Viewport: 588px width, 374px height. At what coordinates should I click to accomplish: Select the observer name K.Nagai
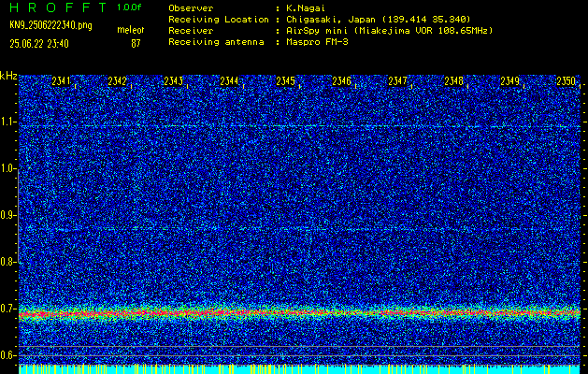[x=306, y=7]
